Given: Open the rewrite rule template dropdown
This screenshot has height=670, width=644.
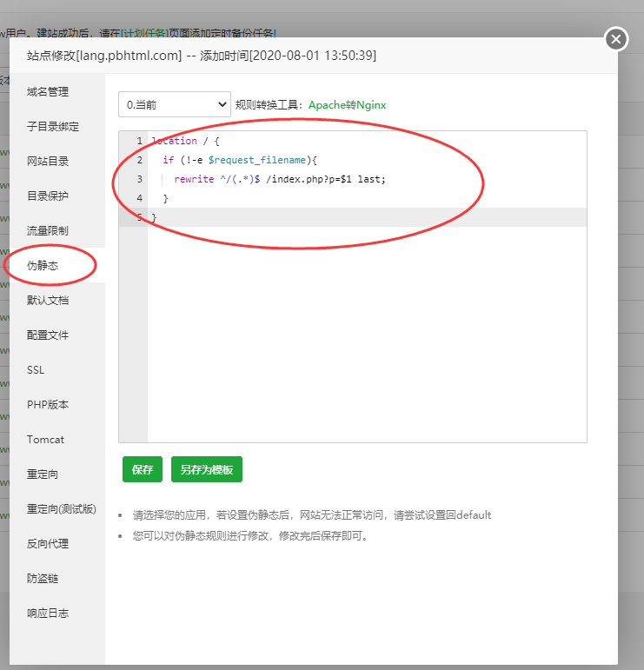Looking at the screenshot, I should [x=174, y=104].
